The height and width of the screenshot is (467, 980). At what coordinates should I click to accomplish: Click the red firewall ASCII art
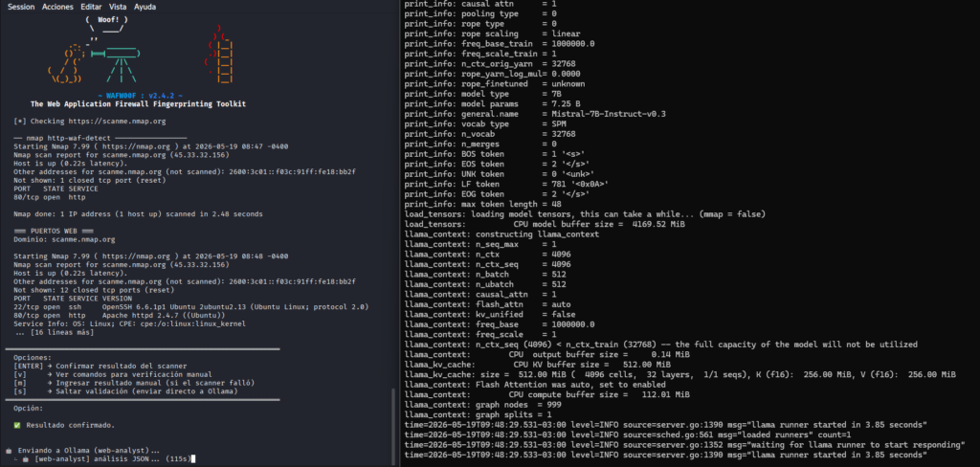coord(219,55)
